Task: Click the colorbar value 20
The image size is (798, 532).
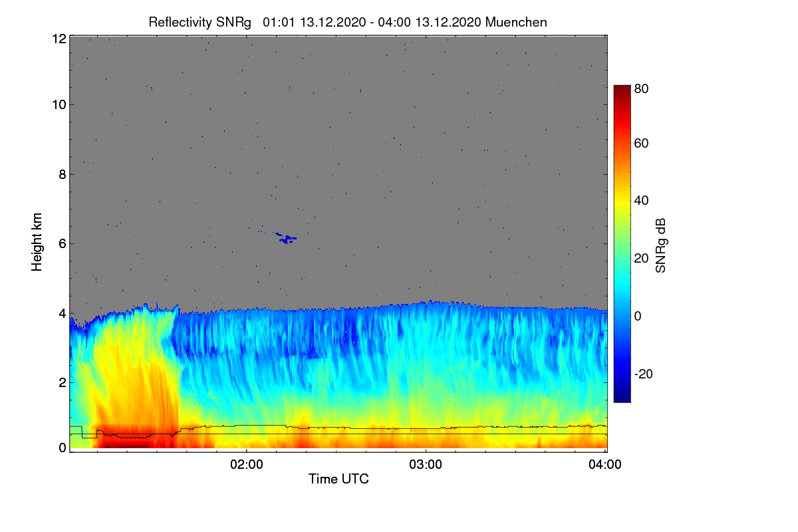Action: (x=641, y=258)
